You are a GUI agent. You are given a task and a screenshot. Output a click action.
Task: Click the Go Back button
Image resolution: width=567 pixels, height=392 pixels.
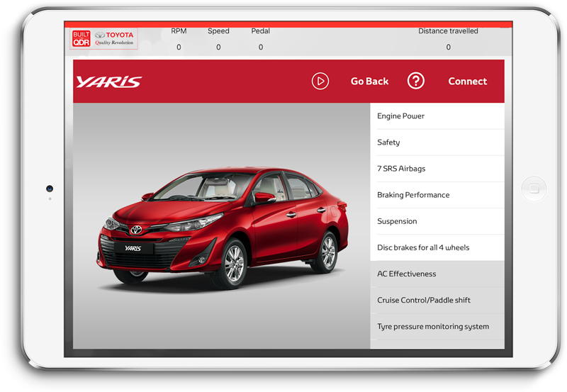tap(369, 82)
